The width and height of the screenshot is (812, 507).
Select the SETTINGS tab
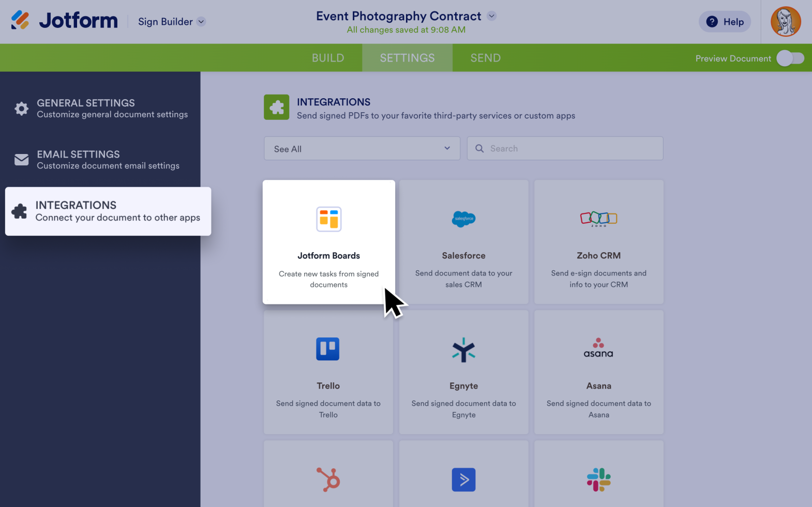(407, 58)
